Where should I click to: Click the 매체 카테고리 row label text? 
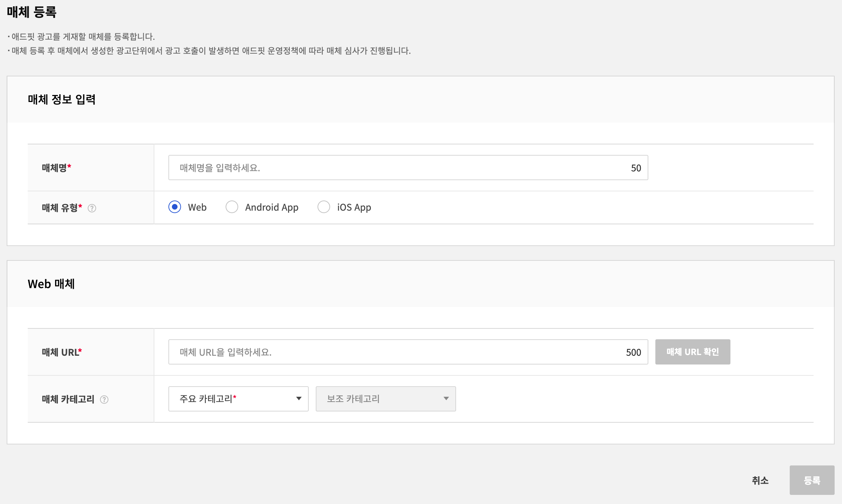68,399
